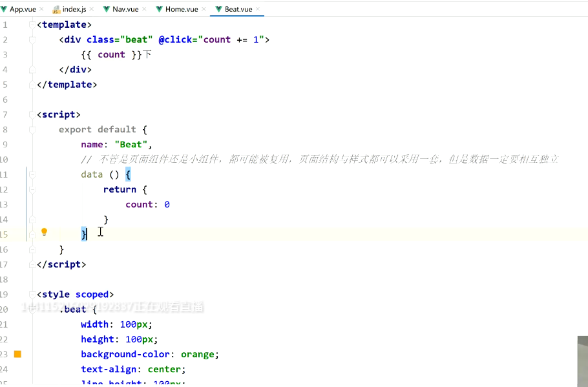Collapse the return block fold marker on line 12
588x387 pixels.
click(32, 190)
